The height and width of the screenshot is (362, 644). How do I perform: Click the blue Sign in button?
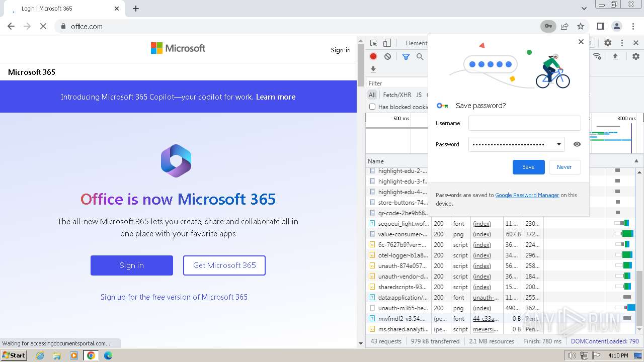[x=132, y=265]
